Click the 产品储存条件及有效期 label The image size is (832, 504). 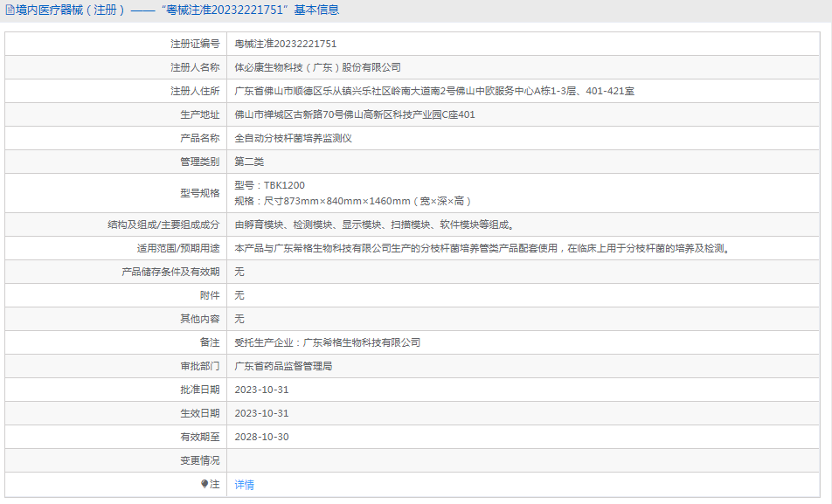[170, 272]
